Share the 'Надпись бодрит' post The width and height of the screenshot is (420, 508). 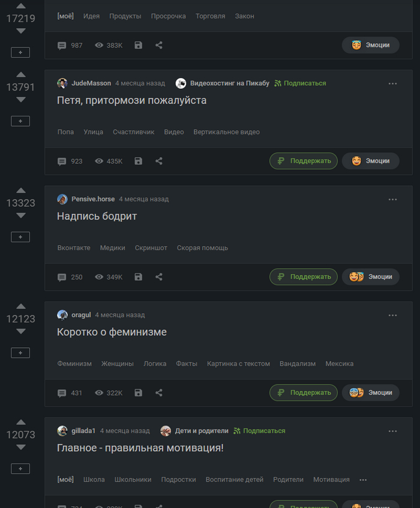click(159, 277)
